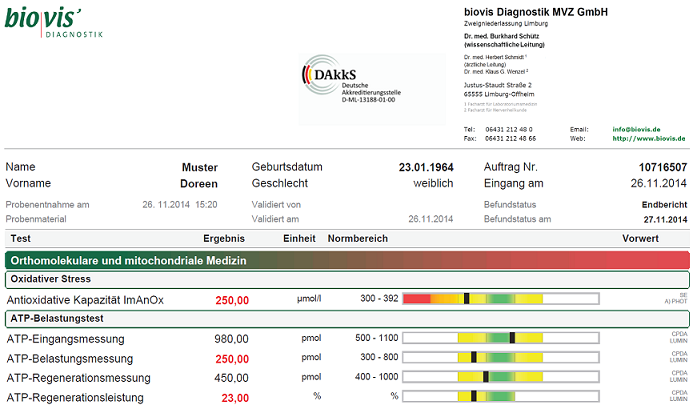This screenshot has width=697, height=413.
Task: Click the 'Validiert von' label
Action: [x=276, y=205]
